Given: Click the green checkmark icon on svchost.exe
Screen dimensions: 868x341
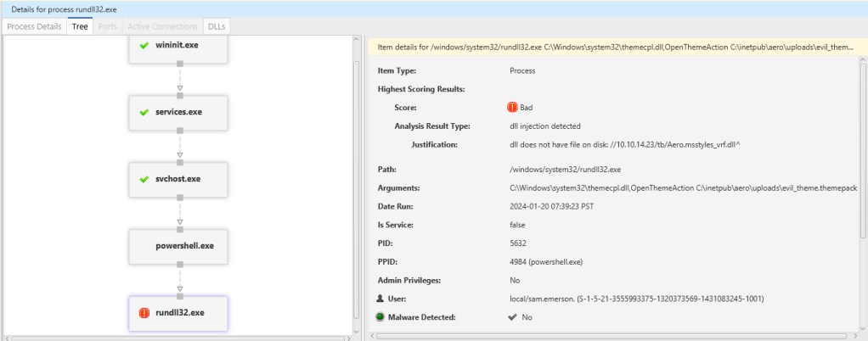Looking at the screenshot, I should 144,179.
